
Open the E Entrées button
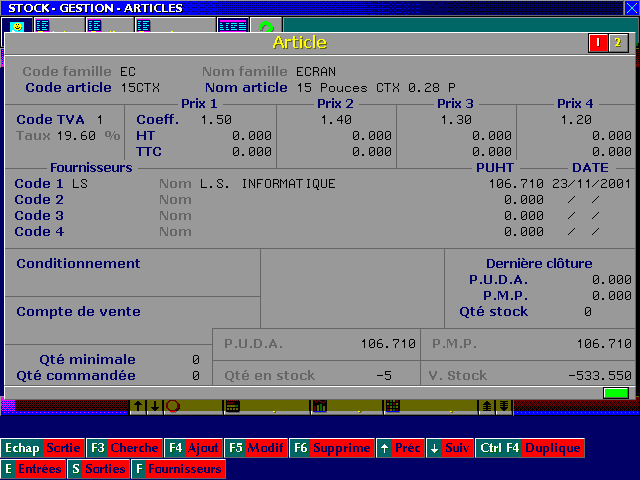point(33,469)
